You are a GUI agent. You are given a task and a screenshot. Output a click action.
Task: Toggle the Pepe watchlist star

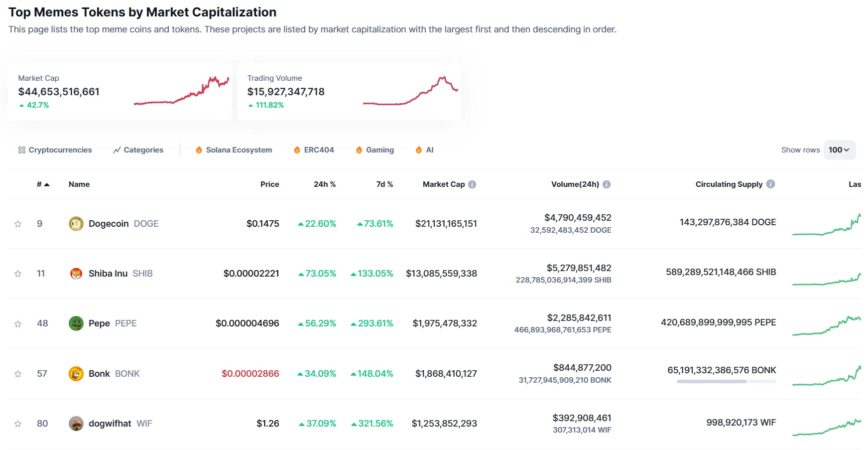coord(18,324)
